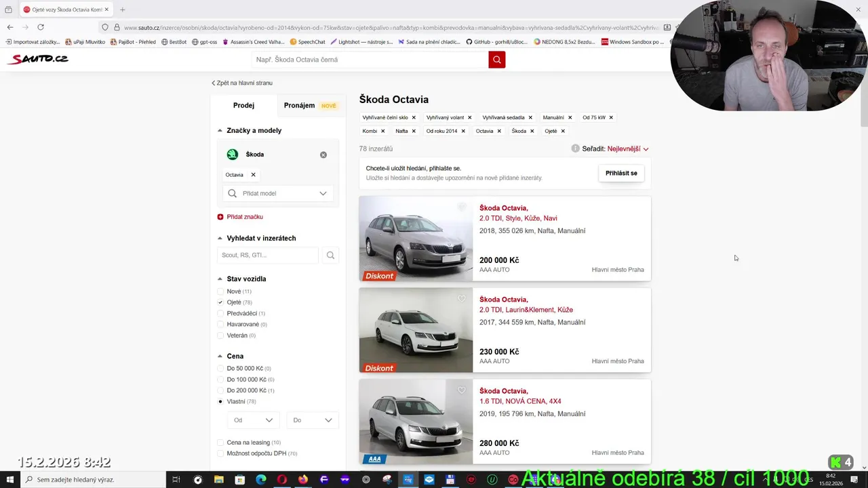Open the SpeechChat bookmark

(x=307, y=42)
